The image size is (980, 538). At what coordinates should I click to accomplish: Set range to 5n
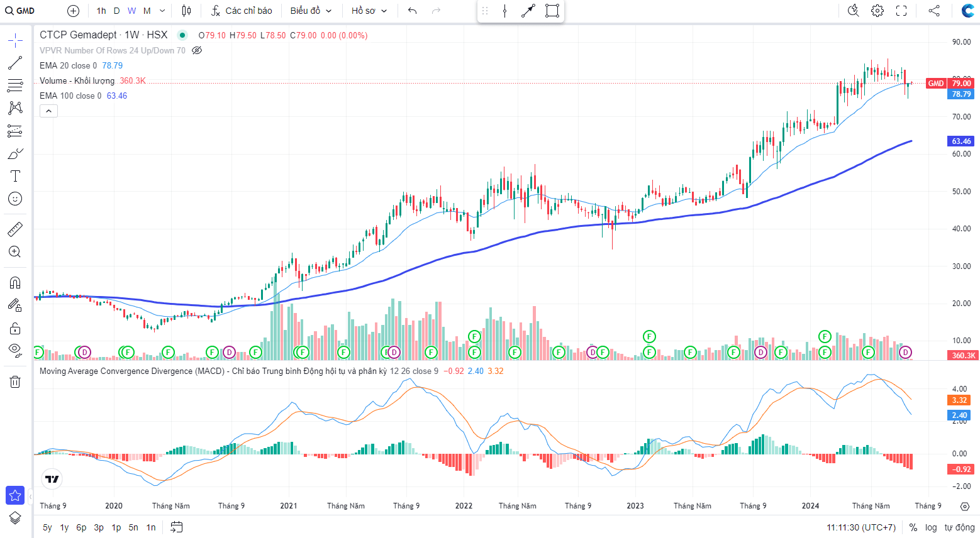coord(133,527)
